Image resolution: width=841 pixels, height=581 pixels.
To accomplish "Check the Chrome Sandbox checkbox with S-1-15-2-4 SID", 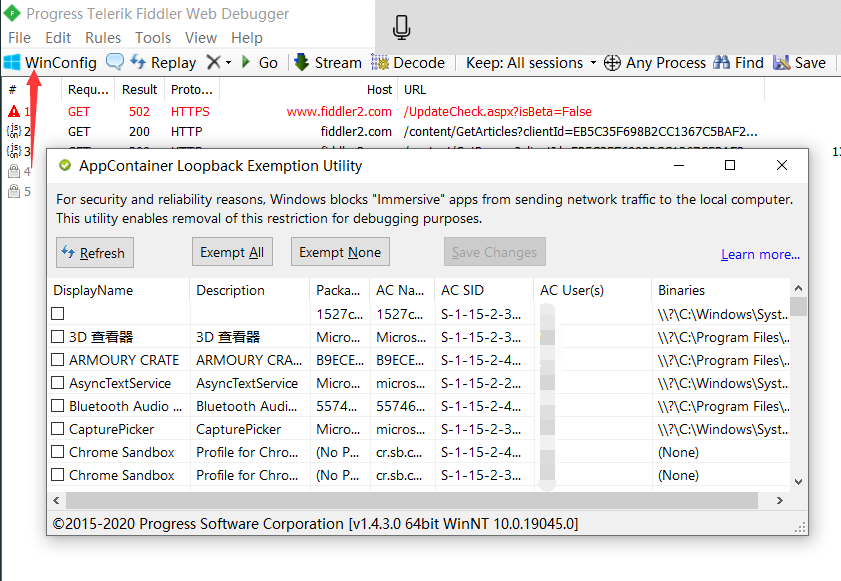I will [x=57, y=452].
